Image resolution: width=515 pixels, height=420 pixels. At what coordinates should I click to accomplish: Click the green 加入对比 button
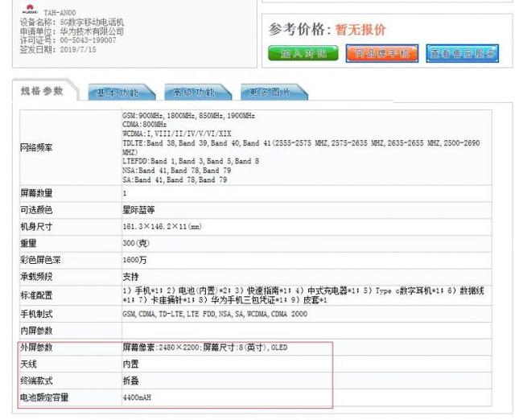coord(303,53)
